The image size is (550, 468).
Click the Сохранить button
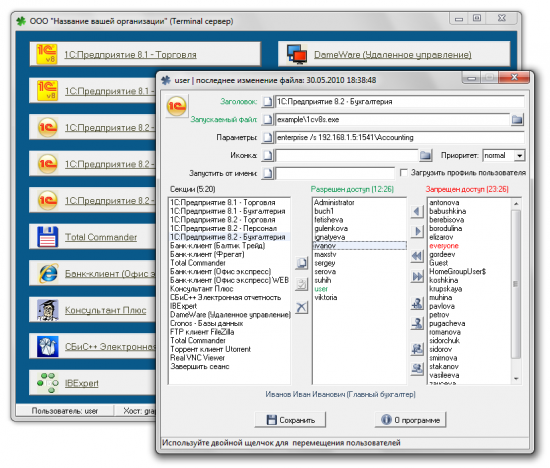(x=290, y=420)
